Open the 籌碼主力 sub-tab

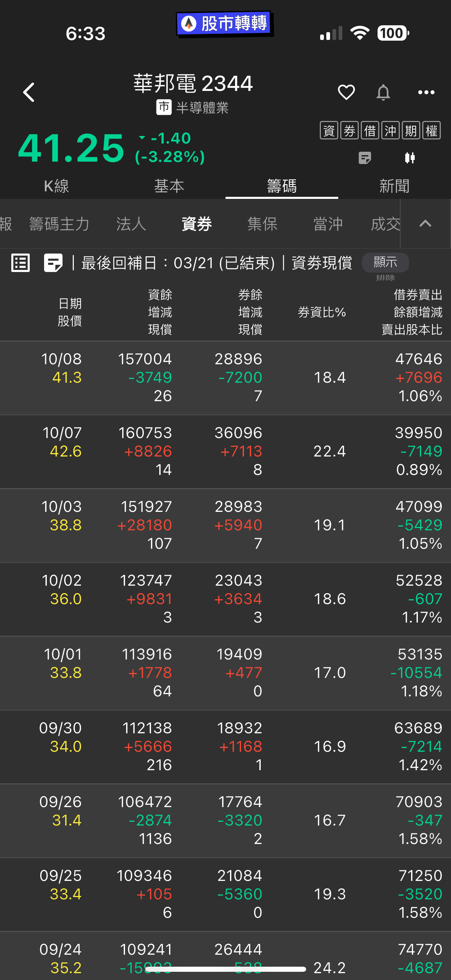click(x=59, y=224)
